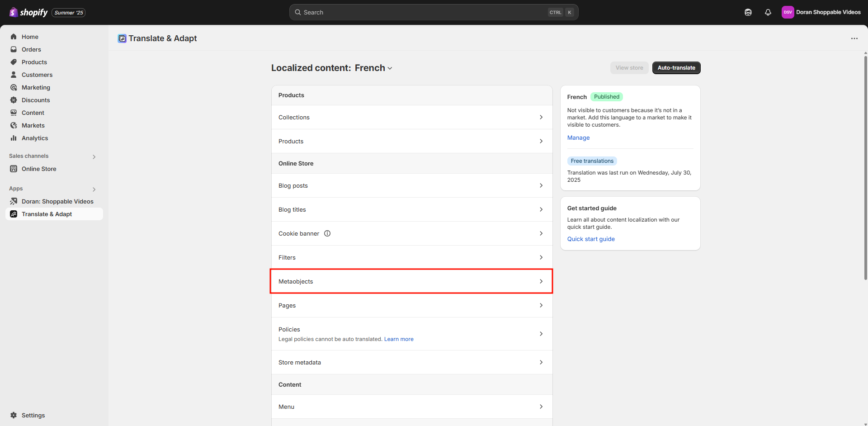Follow the Quick start guide link
This screenshot has height=426, width=868.
[591, 239]
